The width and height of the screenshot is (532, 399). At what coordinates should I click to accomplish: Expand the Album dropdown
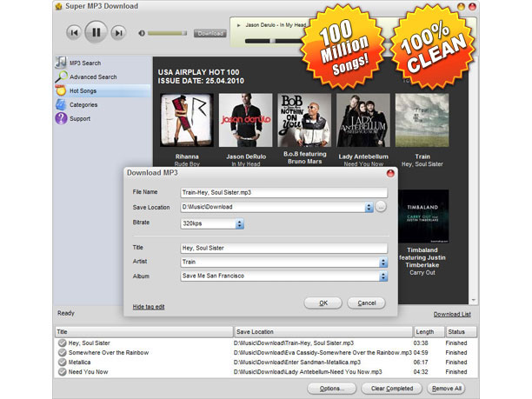click(383, 276)
